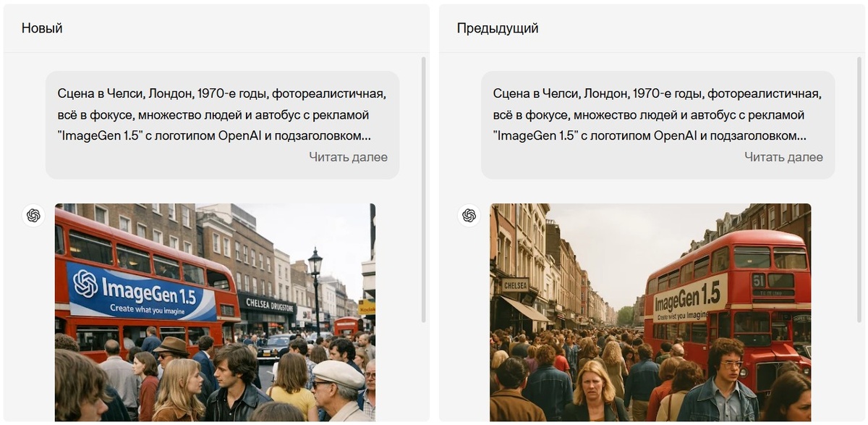
Task: Click the Новый panel vertical scrollbar
Action: point(424,190)
